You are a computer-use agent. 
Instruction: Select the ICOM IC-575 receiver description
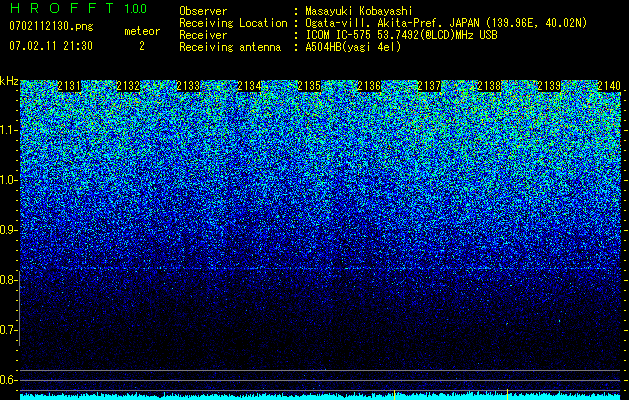pos(401,35)
